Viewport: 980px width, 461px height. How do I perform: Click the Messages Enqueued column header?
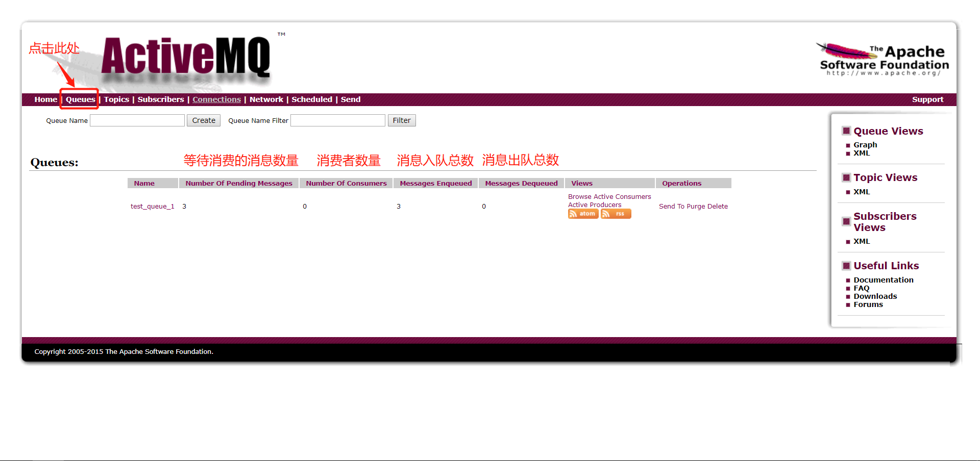pos(436,183)
